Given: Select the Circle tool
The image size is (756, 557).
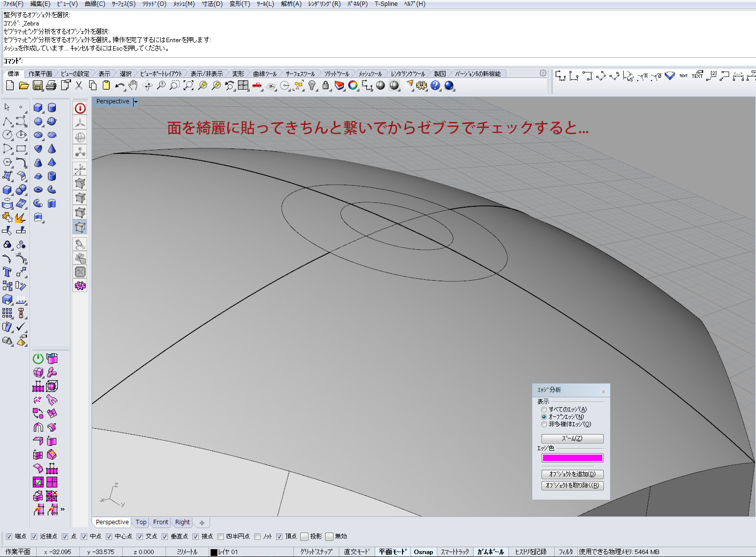Looking at the screenshot, I should tap(7, 135).
